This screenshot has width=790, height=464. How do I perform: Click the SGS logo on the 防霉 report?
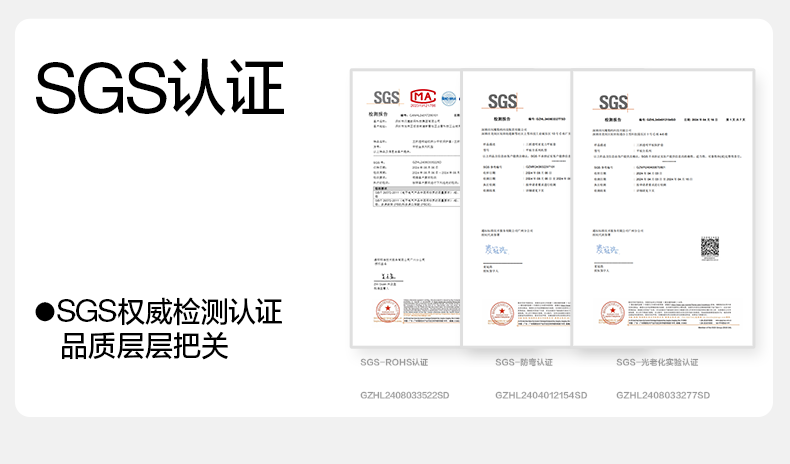[x=503, y=102]
